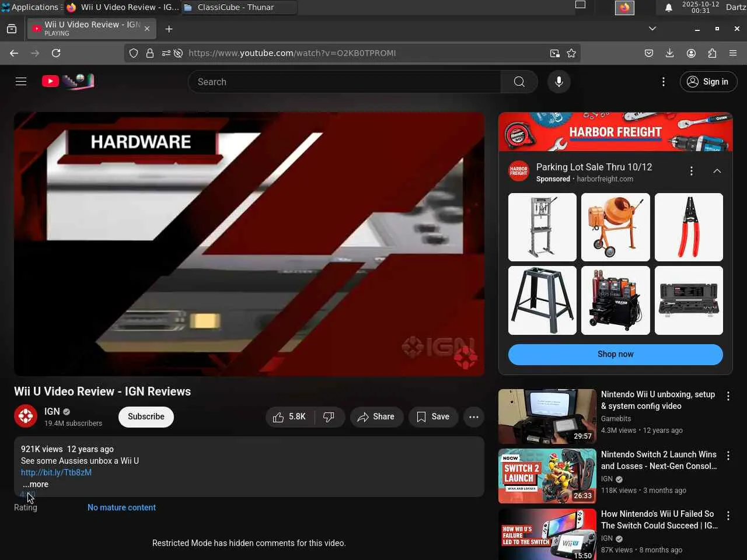Screen dimensions: 747x560
Task: Open Harbor Freight advertiser logo
Action: pyautogui.click(x=519, y=171)
